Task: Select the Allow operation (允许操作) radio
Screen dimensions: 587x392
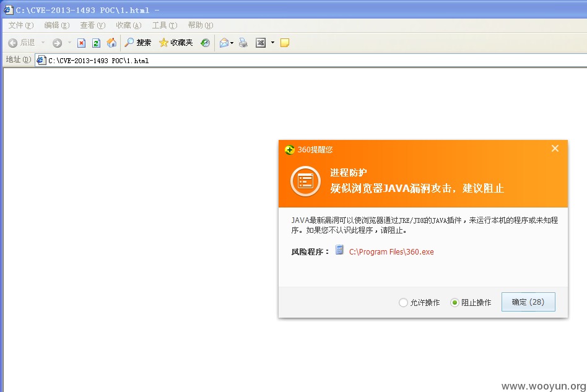Action: tap(403, 303)
